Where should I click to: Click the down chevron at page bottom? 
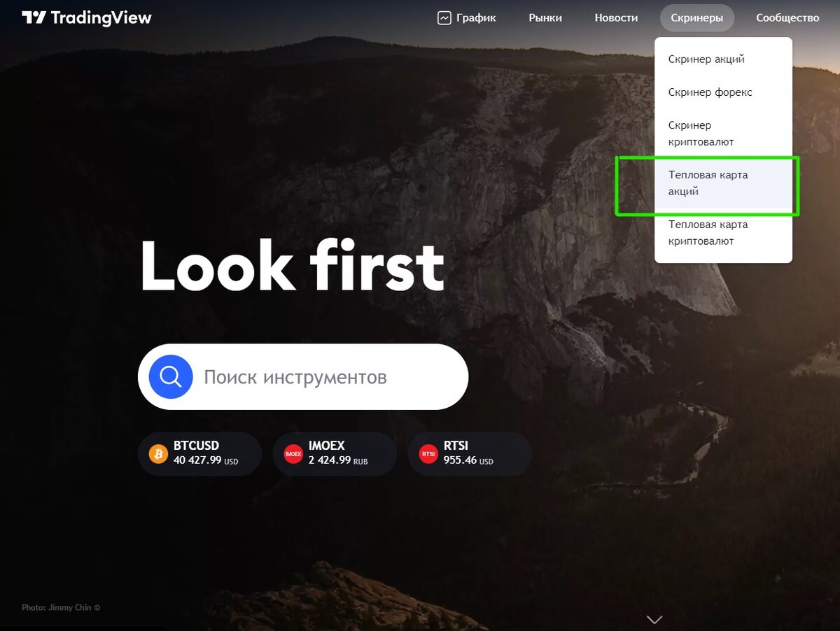click(x=654, y=619)
